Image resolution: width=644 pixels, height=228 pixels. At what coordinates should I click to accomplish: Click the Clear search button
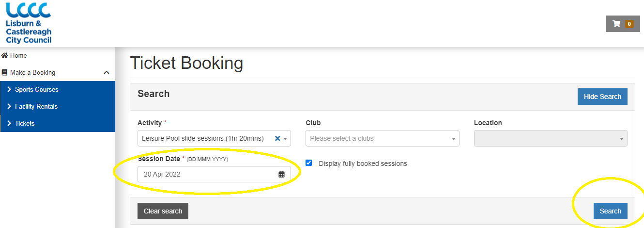(163, 211)
